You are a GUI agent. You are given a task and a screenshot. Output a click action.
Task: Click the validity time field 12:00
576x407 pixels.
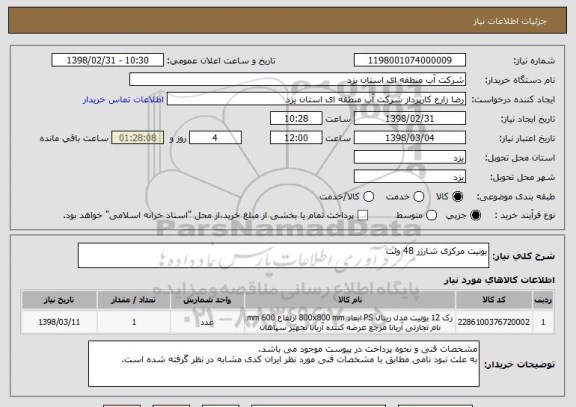[296, 138]
